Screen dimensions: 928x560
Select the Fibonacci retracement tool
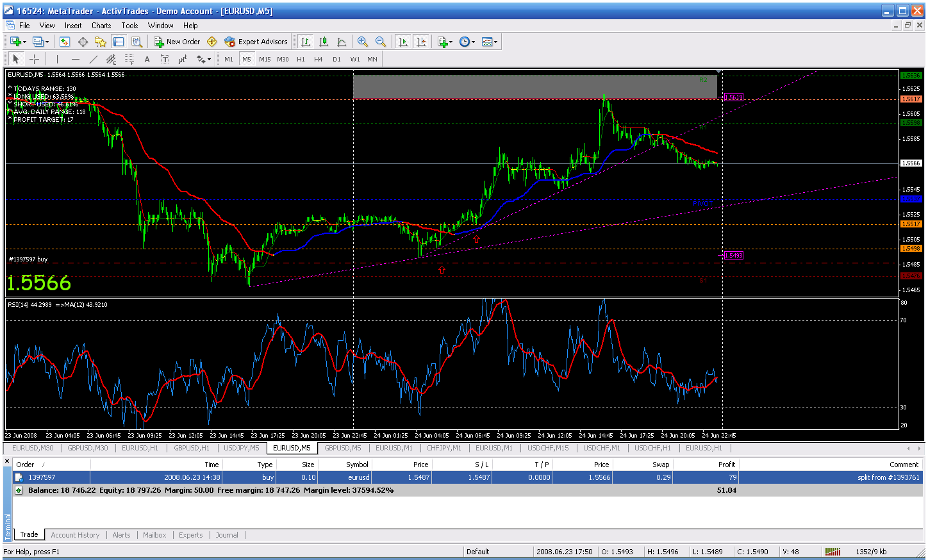(129, 59)
